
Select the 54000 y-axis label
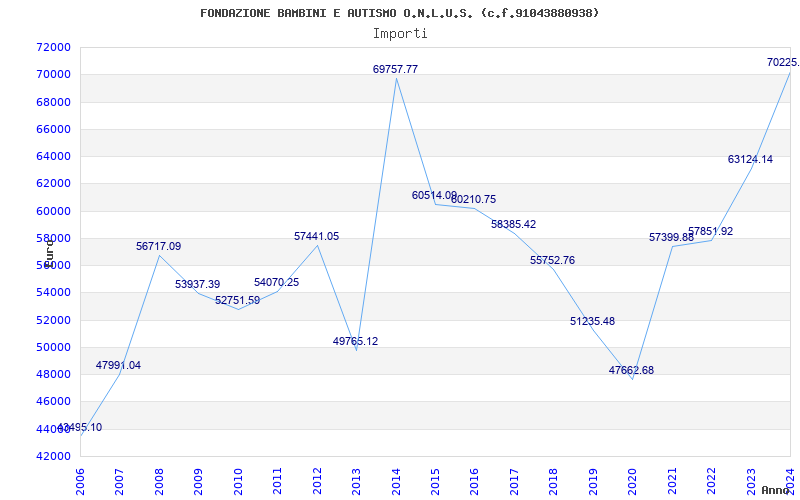[54, 292]
